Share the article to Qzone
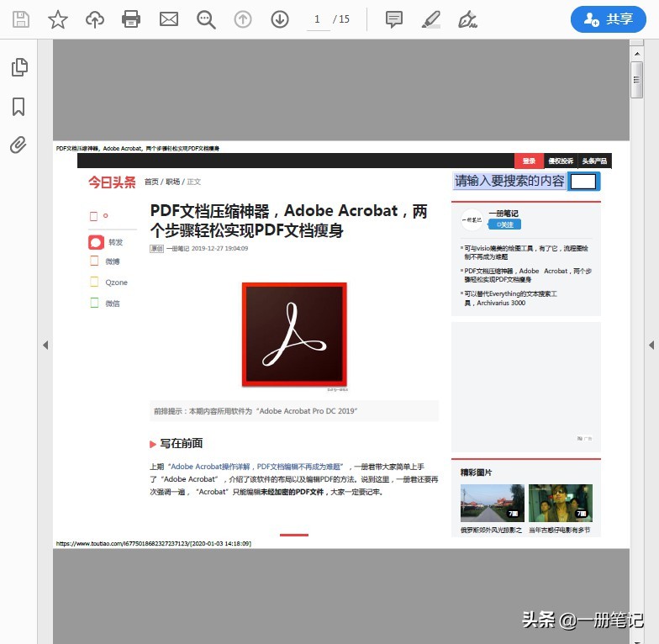Image resolution: width=659 pixels, height=644 pixels. (108, 282)
